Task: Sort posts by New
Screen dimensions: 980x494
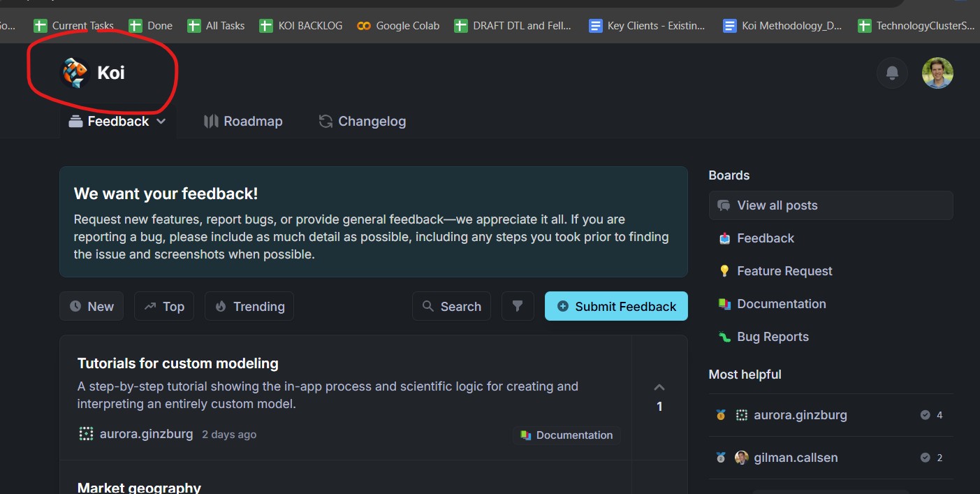Action: click(x=92, y=306)
